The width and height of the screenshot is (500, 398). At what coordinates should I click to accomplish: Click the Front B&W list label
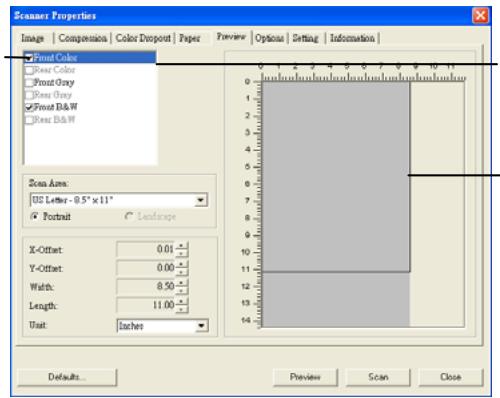pos(56,107)
